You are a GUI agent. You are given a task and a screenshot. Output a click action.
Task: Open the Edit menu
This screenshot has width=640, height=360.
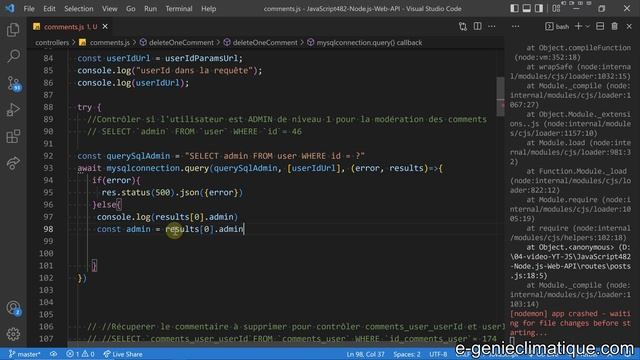point(49,9)
